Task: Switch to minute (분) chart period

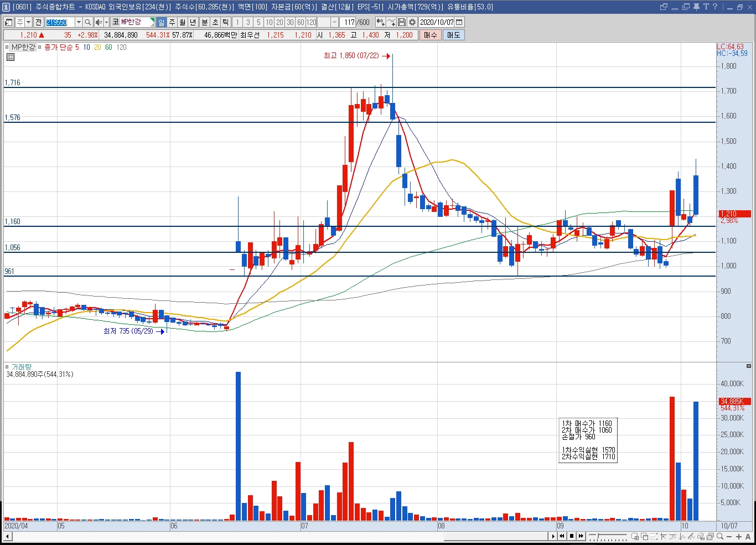Action: pyautogui.click(x=204, y=22)
